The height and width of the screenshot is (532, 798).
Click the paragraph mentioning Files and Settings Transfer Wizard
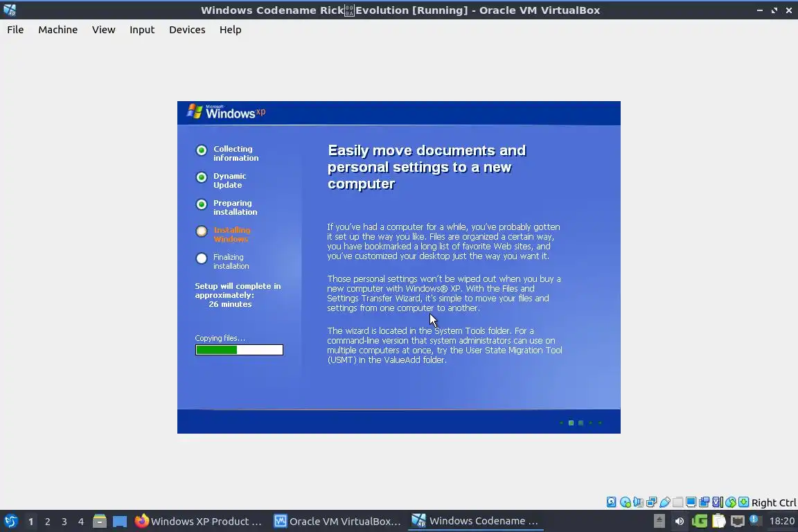444,293
